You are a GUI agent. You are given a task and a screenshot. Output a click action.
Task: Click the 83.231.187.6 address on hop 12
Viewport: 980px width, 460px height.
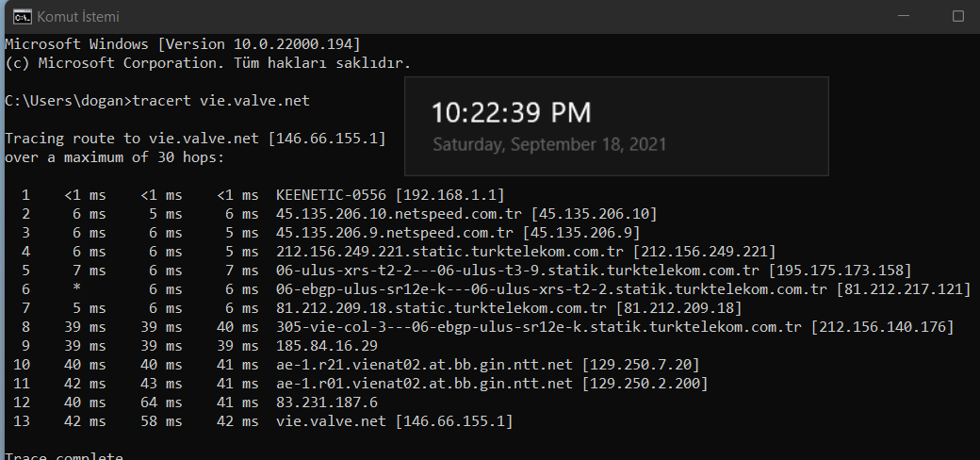coord(327,402)
